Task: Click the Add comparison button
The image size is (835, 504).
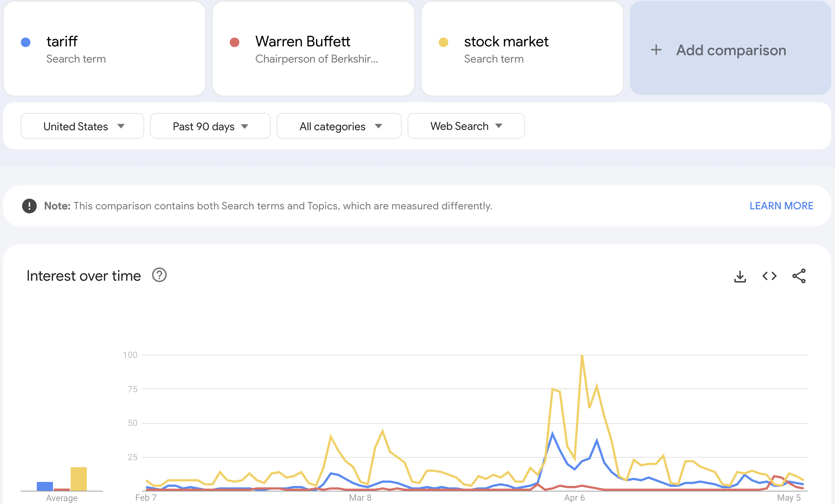Action: pos(731,48)
